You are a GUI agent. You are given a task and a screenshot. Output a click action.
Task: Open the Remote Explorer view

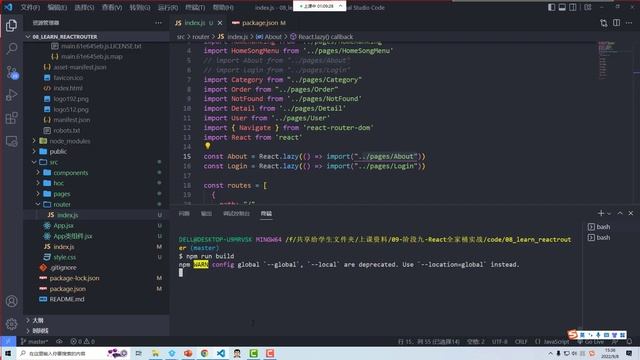11,141
